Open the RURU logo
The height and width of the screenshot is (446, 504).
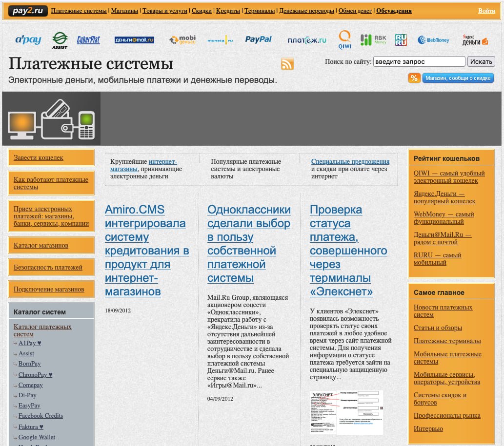(401, 40)
